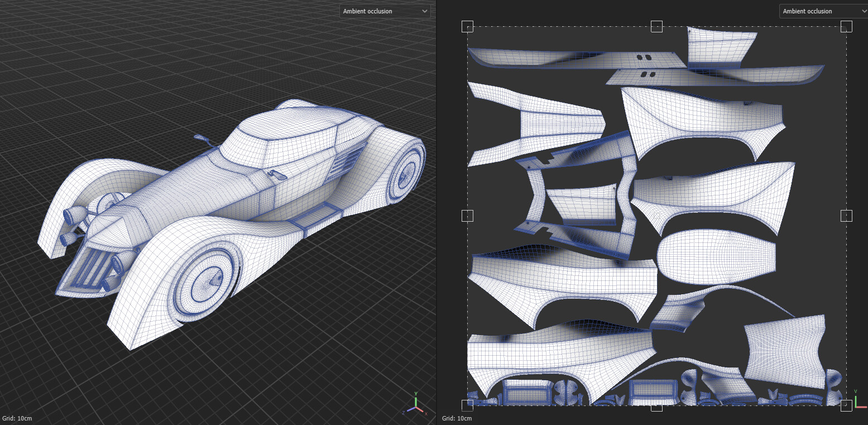
Task: Click the top-left corner handle of the UV tile
Action: coord(467,26)
